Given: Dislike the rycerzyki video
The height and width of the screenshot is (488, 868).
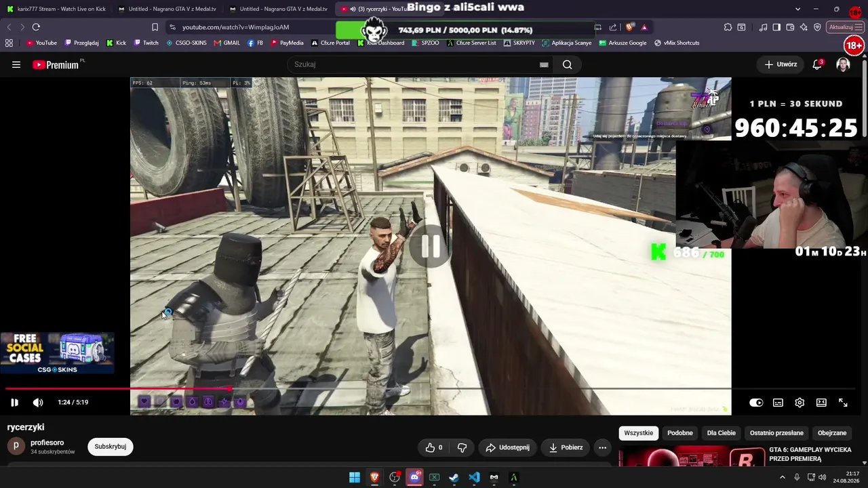Looking at the screenshot, I should [x=462, y=447].
